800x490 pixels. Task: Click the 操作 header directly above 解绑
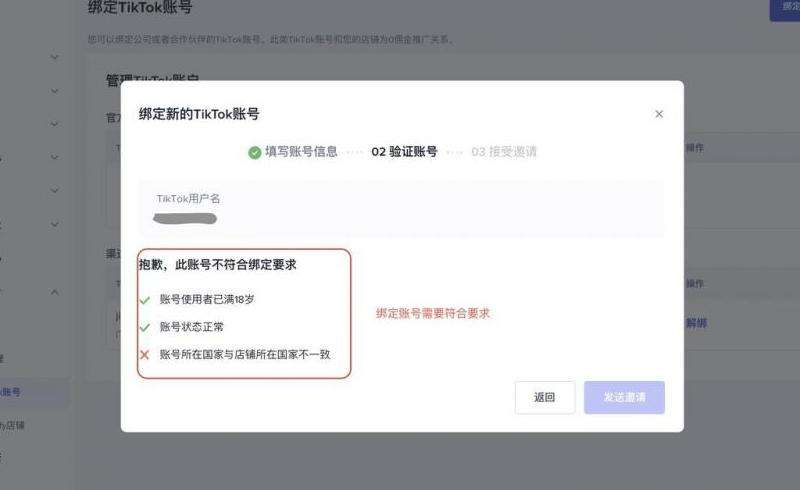pos(695,283)
